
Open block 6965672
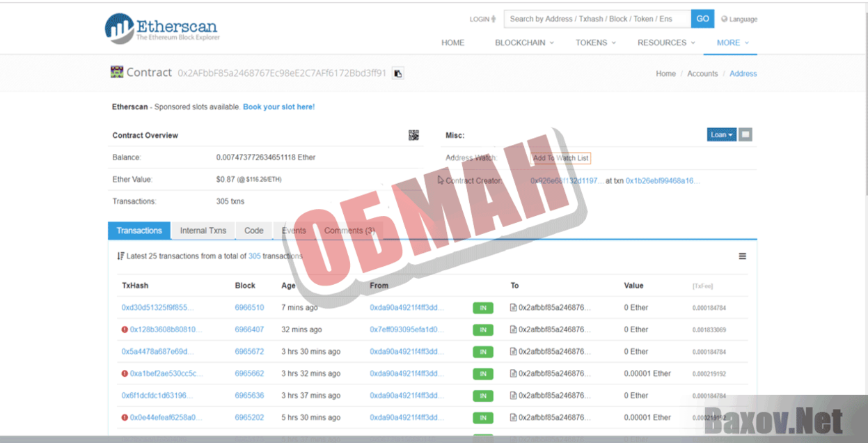point(249,352)
